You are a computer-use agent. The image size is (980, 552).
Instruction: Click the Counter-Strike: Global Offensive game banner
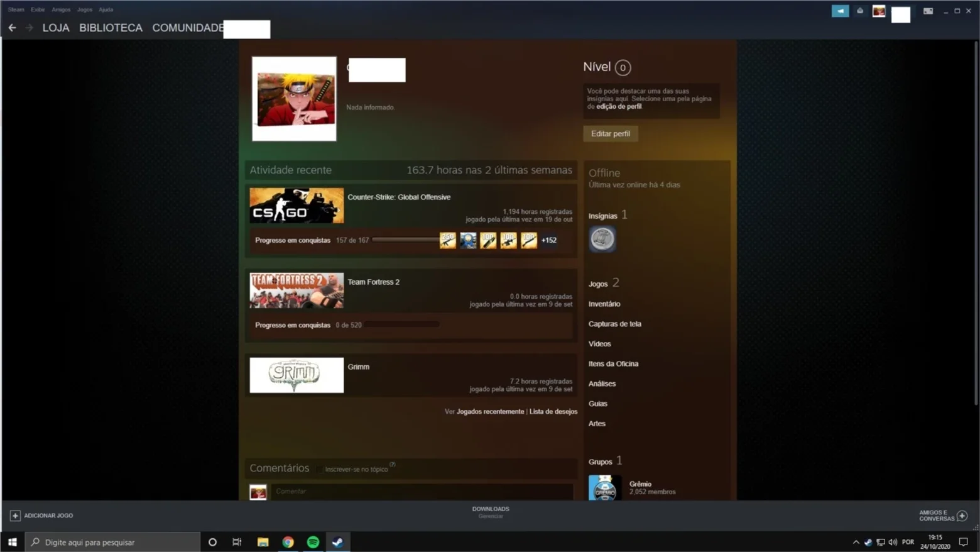297,206
